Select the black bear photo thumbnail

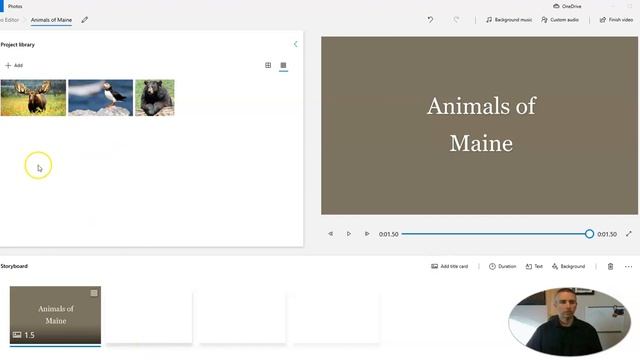coord(155,98)
